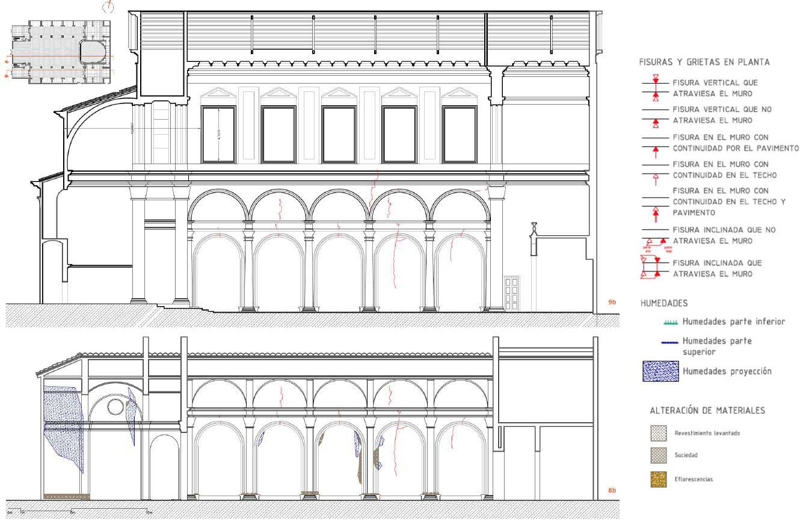Click the 'Humedades proyección' label

(727, 372)
